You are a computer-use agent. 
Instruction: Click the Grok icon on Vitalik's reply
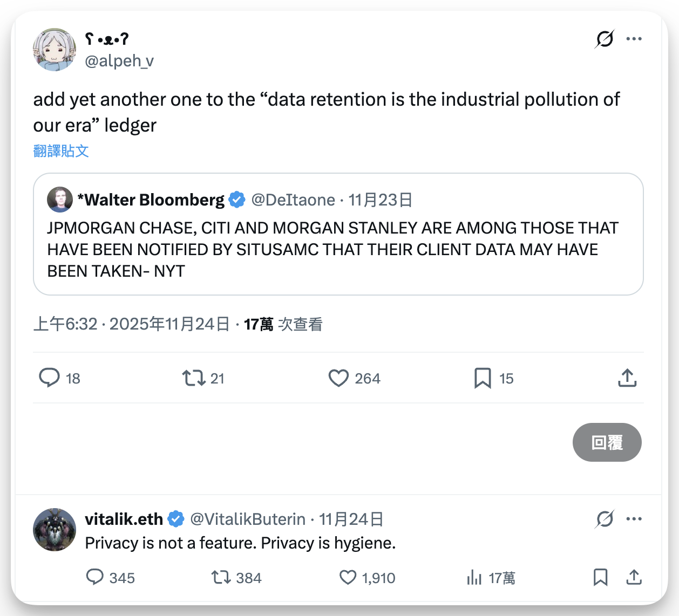(x=605, y=519)
